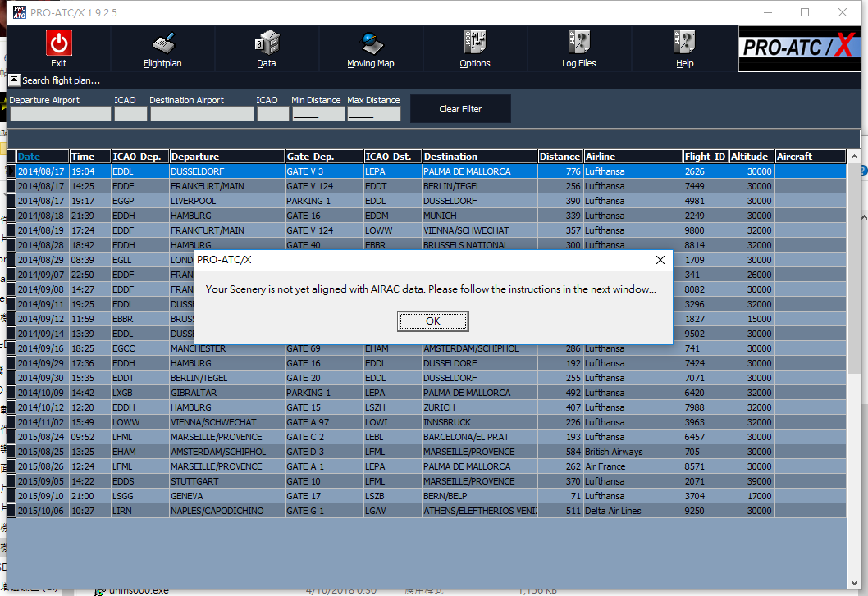Select PALMA DE MALLORCA destination in first row
The image size is (868, 596).
[480, 171]
